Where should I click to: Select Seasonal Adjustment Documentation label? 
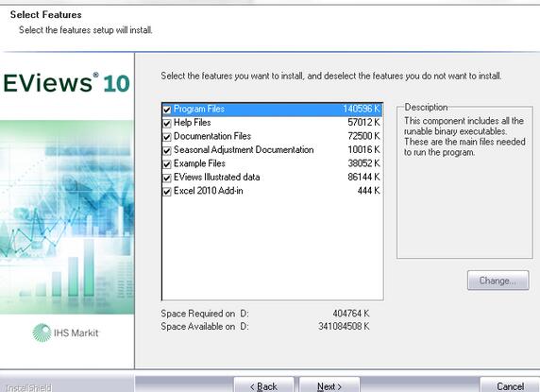point(244,150)
